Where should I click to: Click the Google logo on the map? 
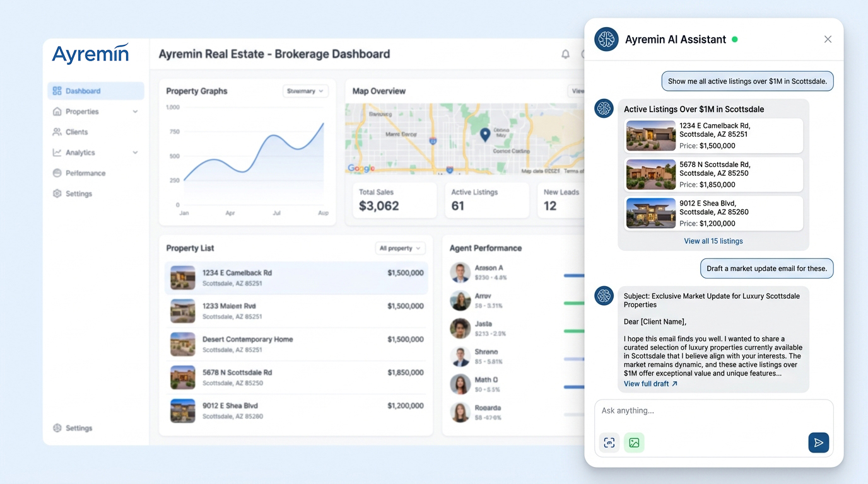(x=361, y=168)
